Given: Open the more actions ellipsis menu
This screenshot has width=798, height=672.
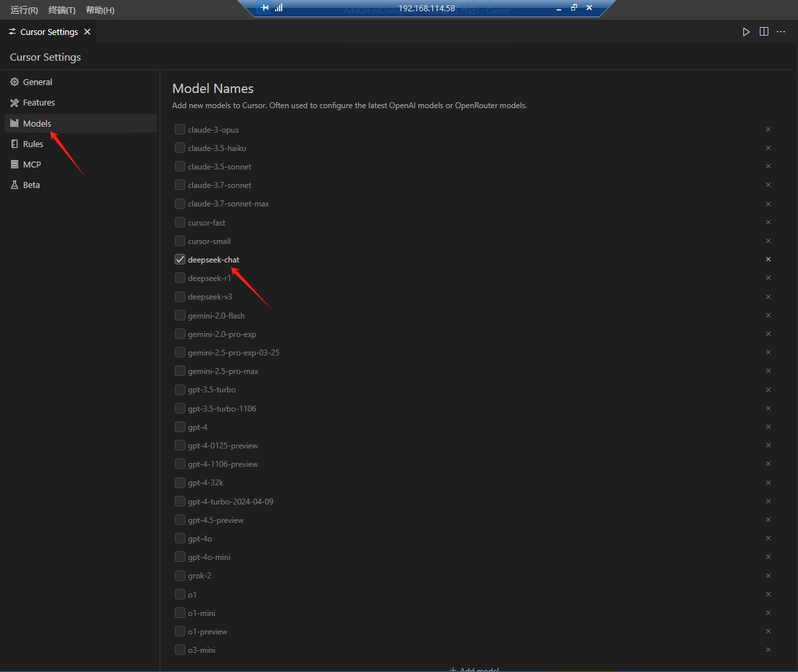Looking at the screenshot, I should 781,32.
